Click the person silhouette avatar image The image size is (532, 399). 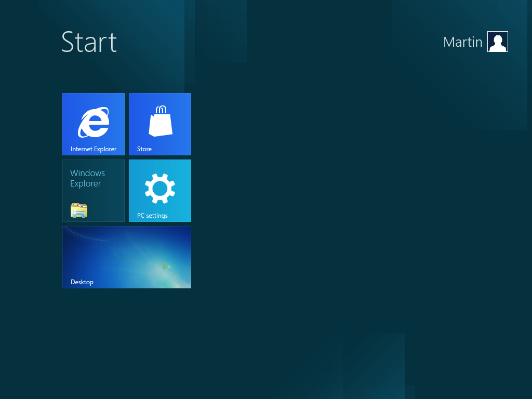pos(497,42)
